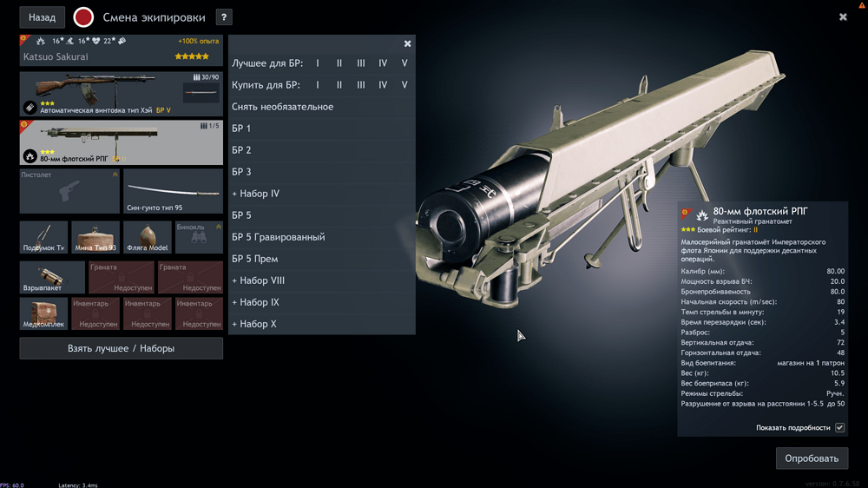Screen dimensions: 868x488
Task: Click the Japanese flag faction icon in header
Action: click(83, 17)
